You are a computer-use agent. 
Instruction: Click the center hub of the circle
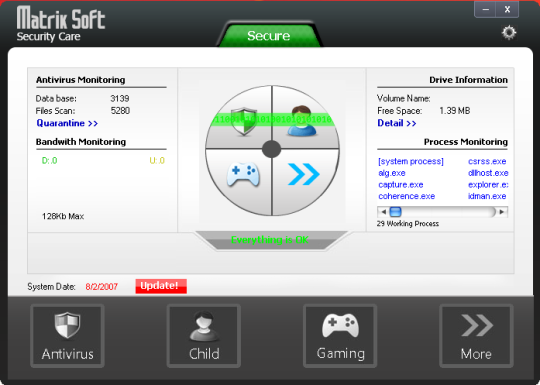[x=272, y=149]
